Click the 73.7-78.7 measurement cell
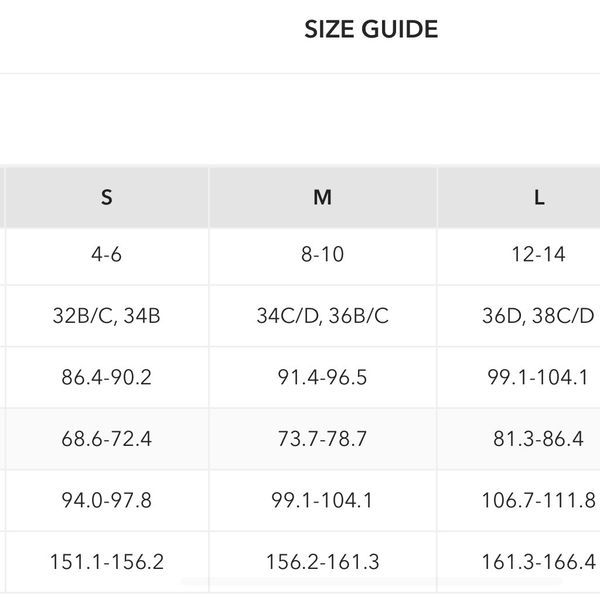The image size is (600, 600). coord(322,438)
